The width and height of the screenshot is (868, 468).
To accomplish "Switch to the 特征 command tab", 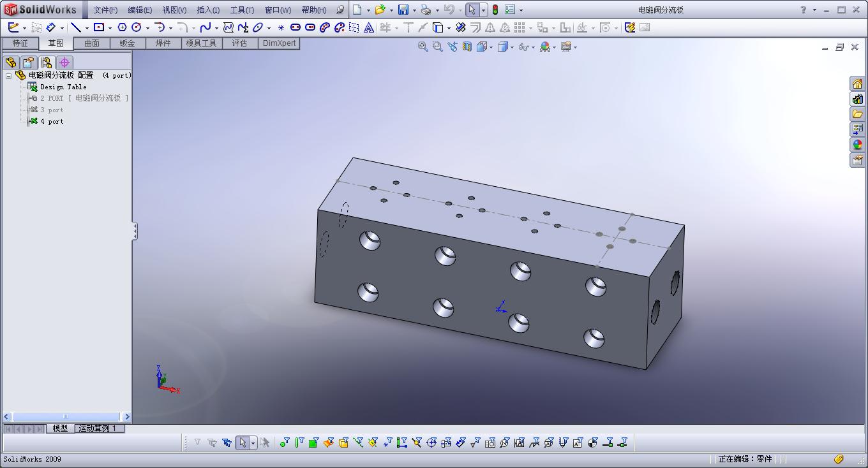I will (20, 43).
